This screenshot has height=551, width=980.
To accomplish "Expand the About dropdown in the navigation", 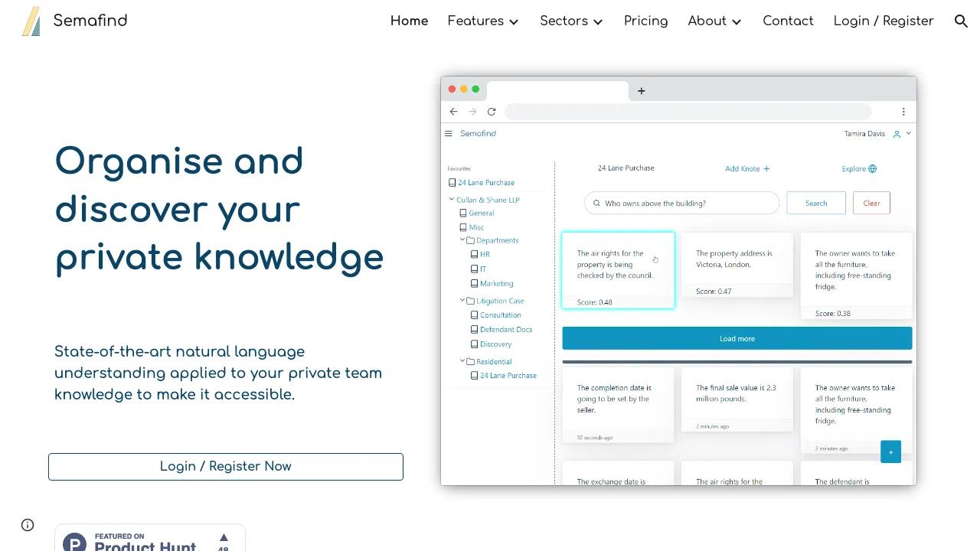I will coord(737,22).
